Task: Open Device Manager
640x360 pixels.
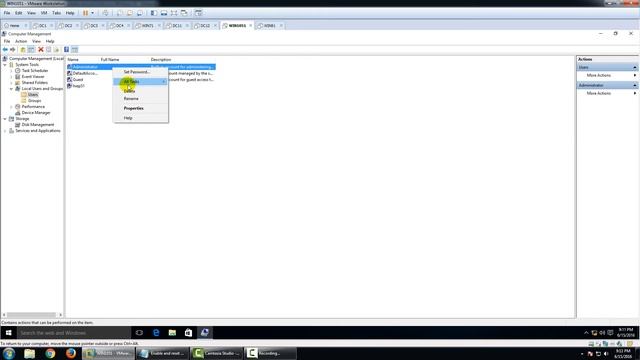Action: point(36,113)
